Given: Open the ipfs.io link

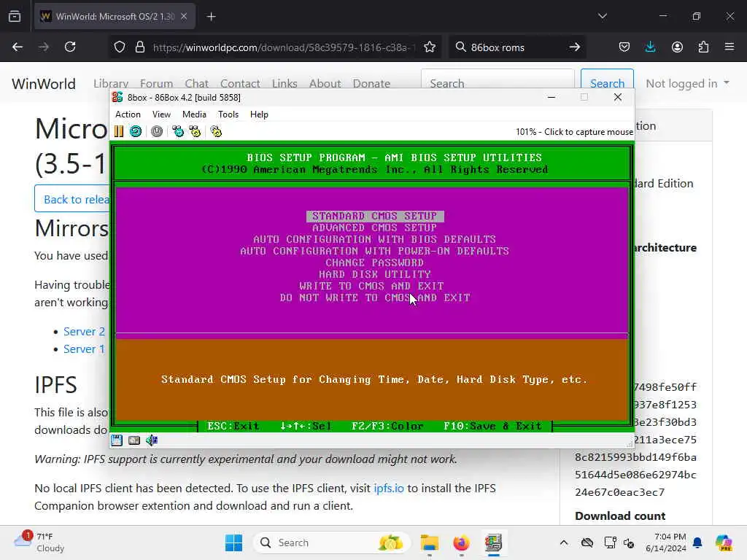Looking at the screenshot, I should pos(389,488).
